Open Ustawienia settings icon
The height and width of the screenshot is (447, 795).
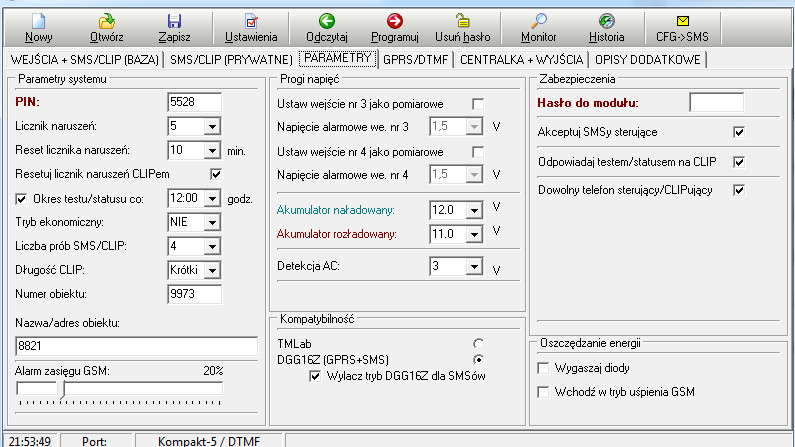(x=251, y=21)
